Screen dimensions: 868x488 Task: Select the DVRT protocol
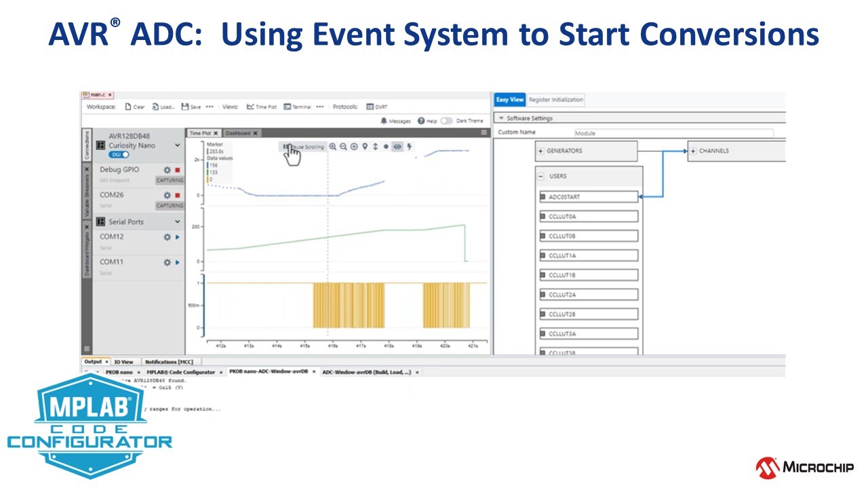coord(377,106)
